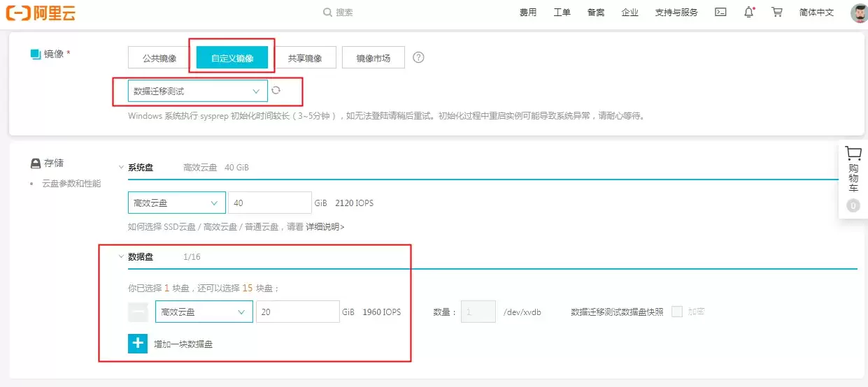Screen dimensions: 868x387
Task: Open the Alibaba Cloud logo homepage
Action: pyautogui.click(x=41, y=13)
